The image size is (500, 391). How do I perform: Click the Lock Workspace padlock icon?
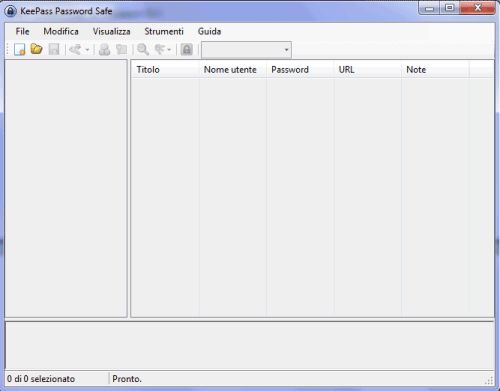point(187,49)
